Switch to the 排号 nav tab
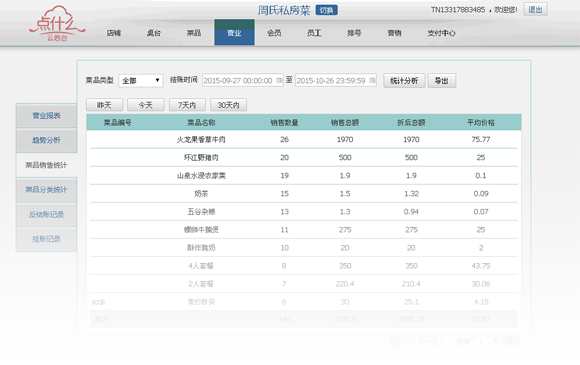The height and width of the screenshot is (365, 580). click(354, 33)
